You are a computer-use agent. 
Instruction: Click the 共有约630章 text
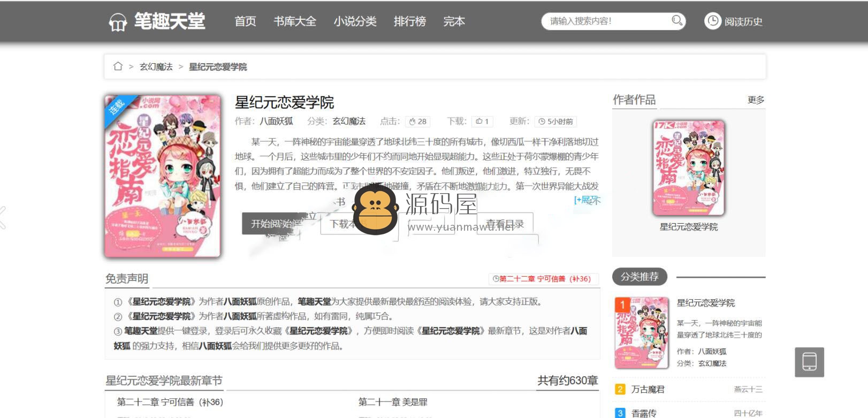[567, 381]
